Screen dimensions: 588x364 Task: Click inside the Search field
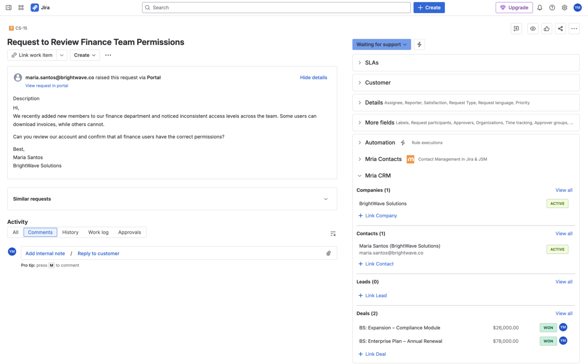(x=276, y=7)
